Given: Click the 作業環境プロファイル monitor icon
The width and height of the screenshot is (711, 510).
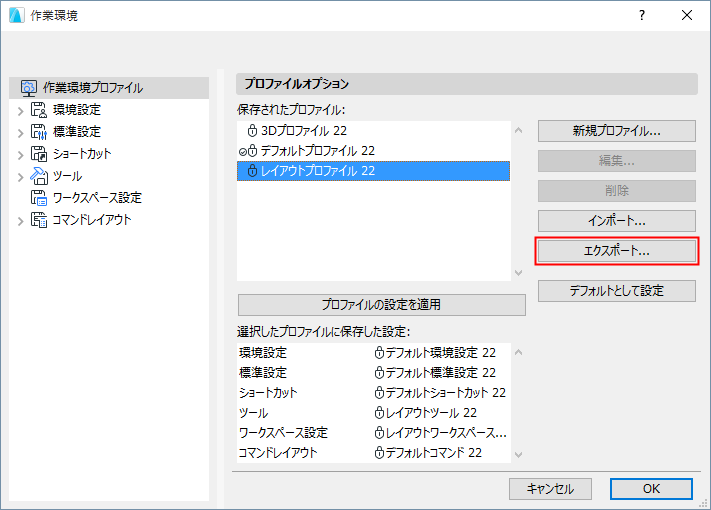Looking at the screenshot, I should point(29,88).
